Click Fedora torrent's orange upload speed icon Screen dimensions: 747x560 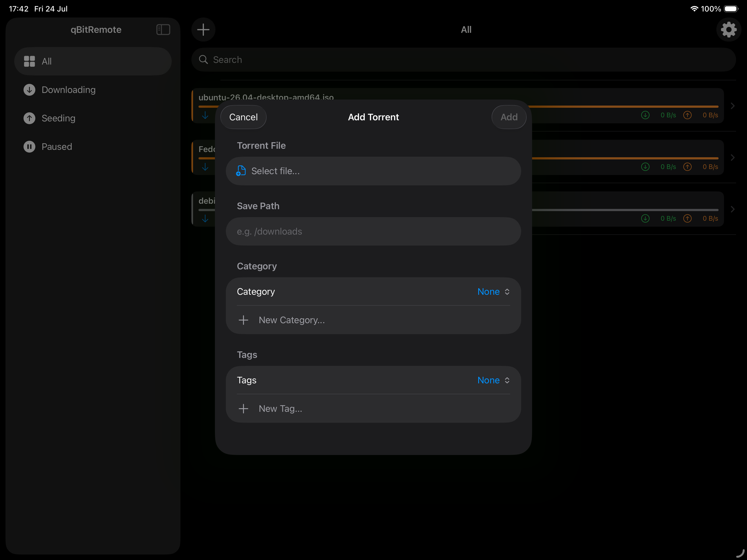coord(688,167)
